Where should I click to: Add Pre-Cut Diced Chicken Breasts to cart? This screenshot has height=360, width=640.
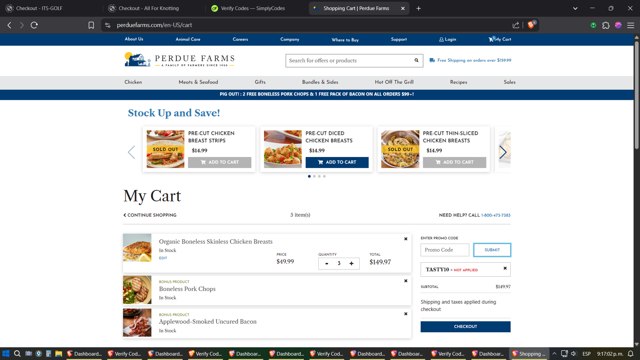337,162
